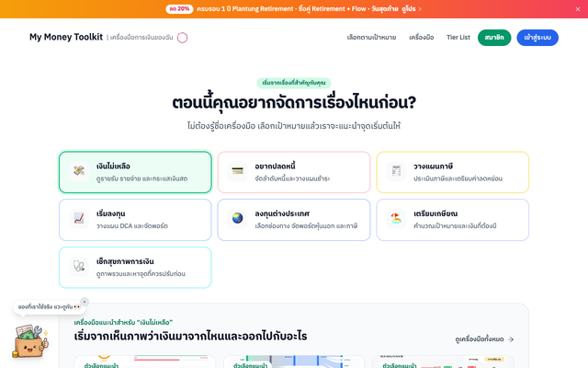This screenshot has height=368, width=588.
Task: Click the mascot speech bubble text
Action: click(49, 306)
